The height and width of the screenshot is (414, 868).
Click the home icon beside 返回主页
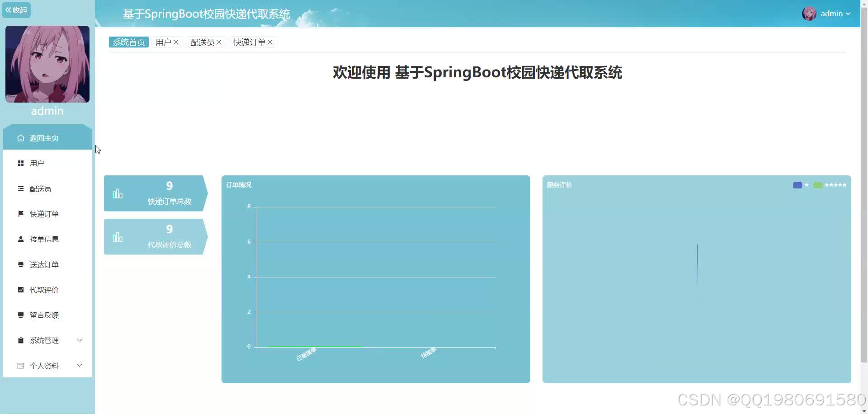(21, 138)
